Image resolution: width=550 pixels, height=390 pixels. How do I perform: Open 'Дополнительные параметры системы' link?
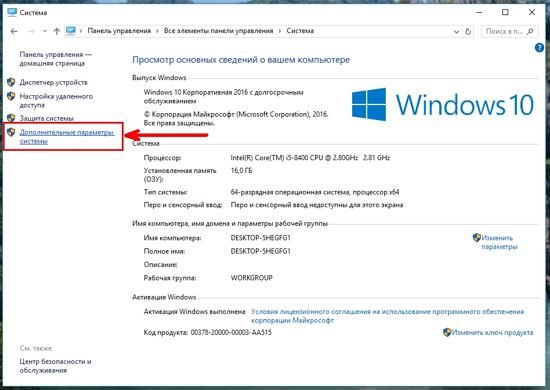tap(67, 137)
